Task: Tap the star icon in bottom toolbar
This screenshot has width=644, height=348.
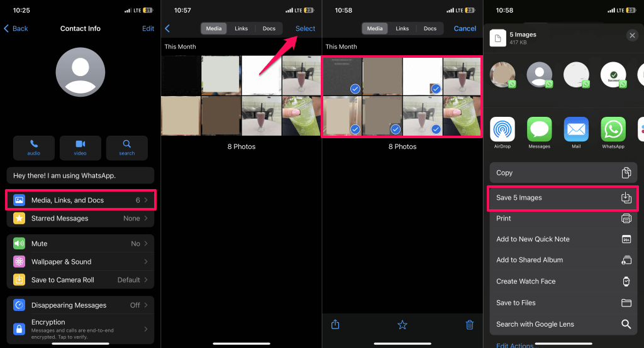Action: pyautogui.click(x=402, y=325)
